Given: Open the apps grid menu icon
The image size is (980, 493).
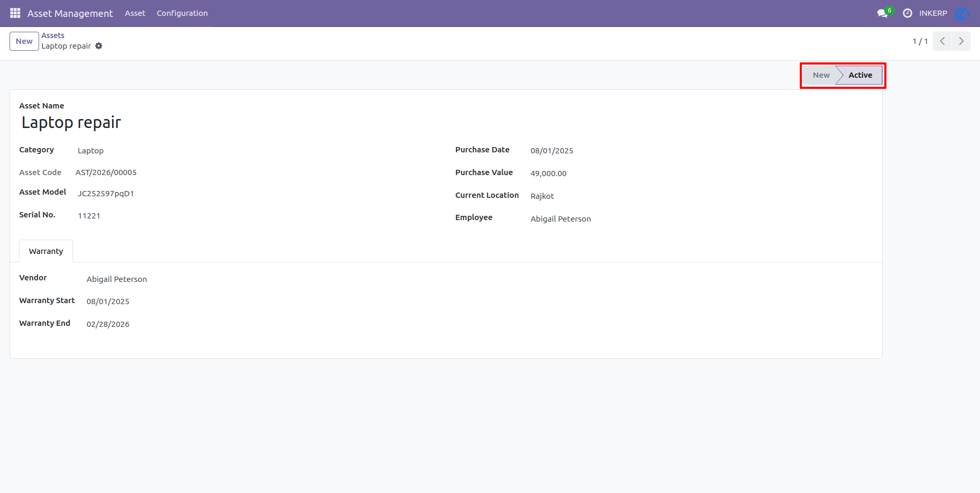Looking at the screenshot, I should [x=15, y=13].
